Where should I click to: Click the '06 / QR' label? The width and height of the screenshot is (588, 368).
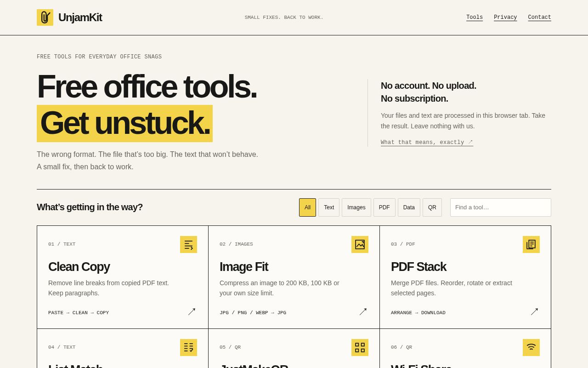pos(401,347)
